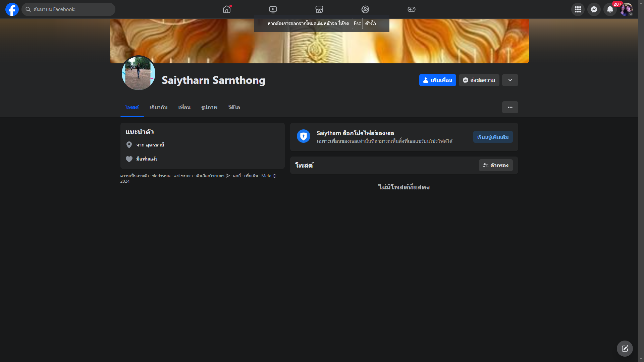The height and width of the screenshot is (362, 644).
Task: Click the เพิ่มเพื่อน add friend button
Action: point(437,80)
